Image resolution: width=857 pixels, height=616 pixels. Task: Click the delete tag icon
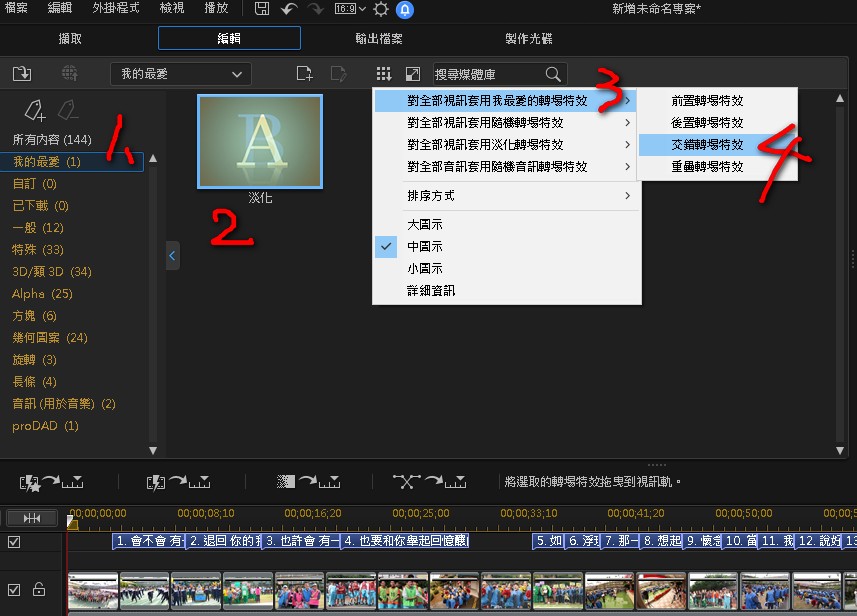pyautogui.click(x=68, y=110)
